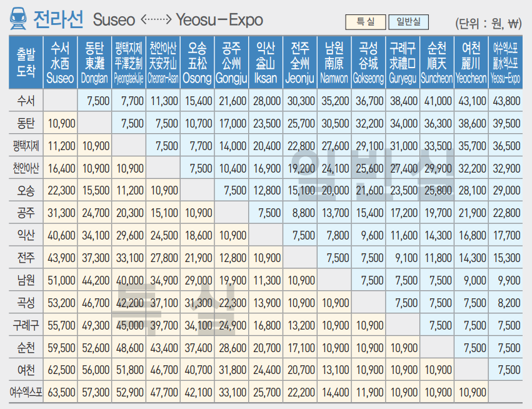Viewport: 532px width, 409px height.
Task: Click the 전라선 title text
Action: tap(58, 19)
